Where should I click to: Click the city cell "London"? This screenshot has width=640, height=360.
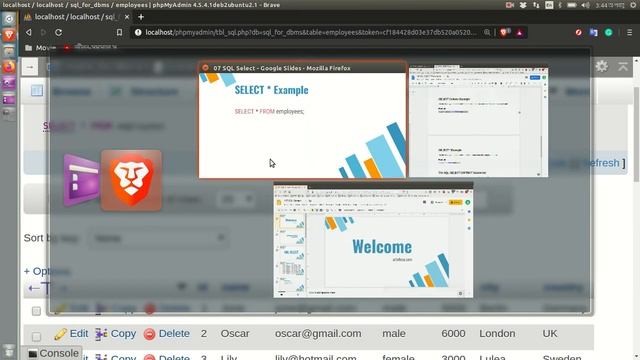click(x=497, y=333)
